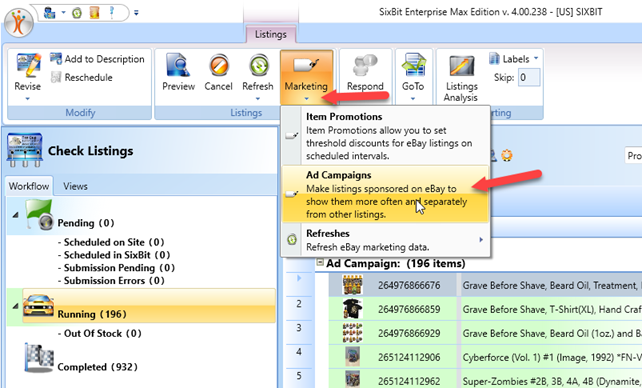The width and height of the screenshot is (642, 388).
Task: Open the GoTo tool
Action: point(413,72)
